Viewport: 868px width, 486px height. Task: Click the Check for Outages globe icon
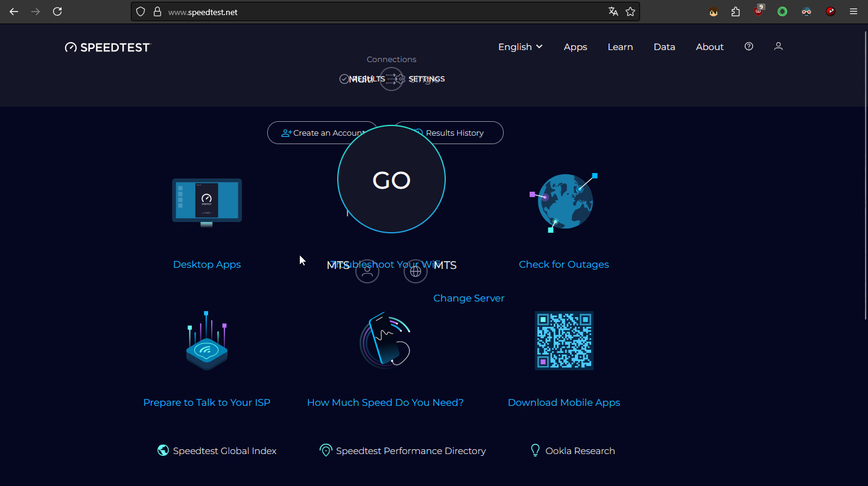tap(564, 202)
